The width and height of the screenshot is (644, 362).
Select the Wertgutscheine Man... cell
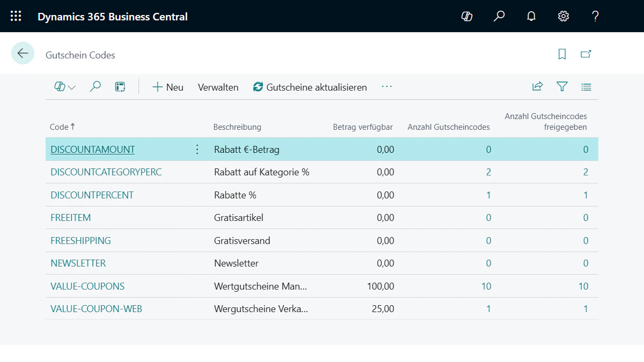[260, 286]
